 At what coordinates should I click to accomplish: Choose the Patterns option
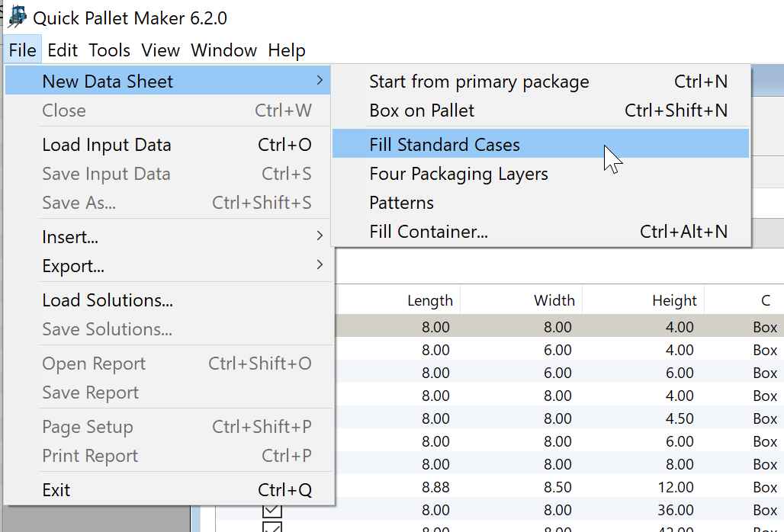[541, 202]
